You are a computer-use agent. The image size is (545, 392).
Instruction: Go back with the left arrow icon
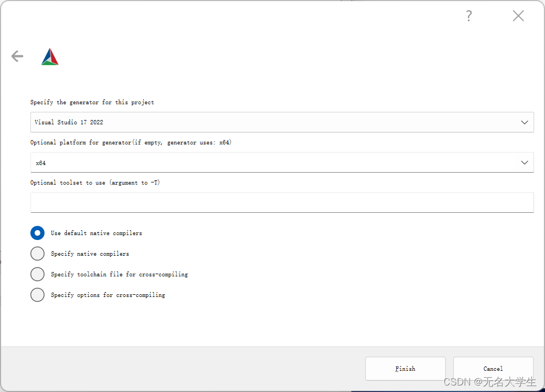[x=17, y=56]
